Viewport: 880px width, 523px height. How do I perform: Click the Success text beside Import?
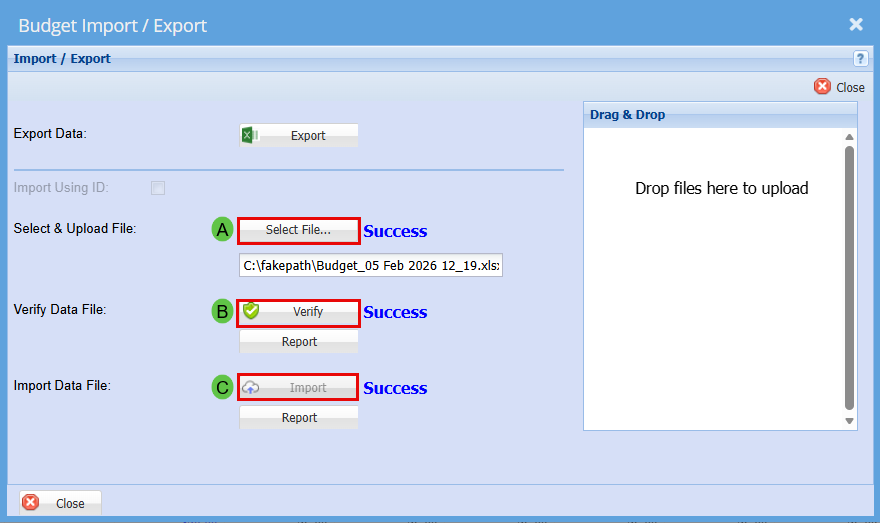point(395,388)
